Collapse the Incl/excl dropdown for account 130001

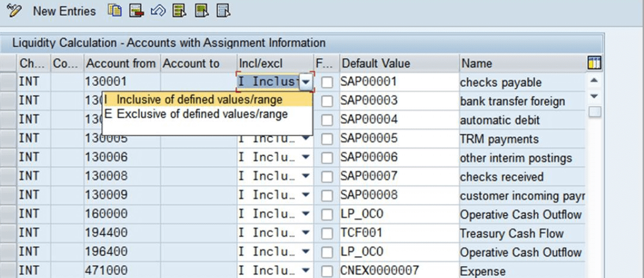305,82
